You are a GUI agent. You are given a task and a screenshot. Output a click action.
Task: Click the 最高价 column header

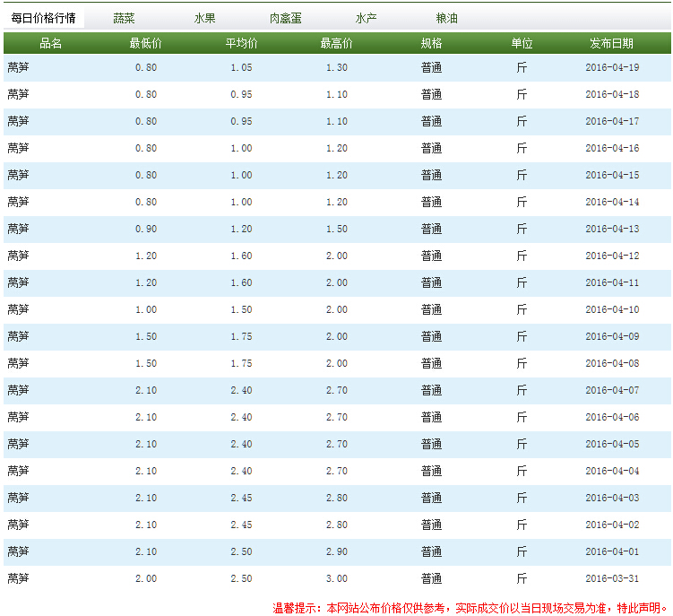tap(337, 43)
